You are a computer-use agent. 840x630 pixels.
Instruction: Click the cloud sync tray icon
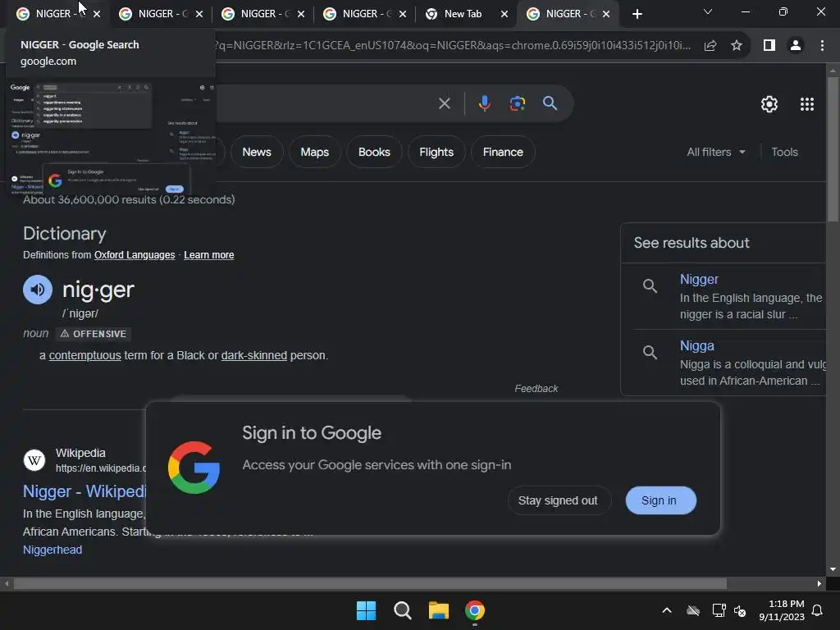693,610
